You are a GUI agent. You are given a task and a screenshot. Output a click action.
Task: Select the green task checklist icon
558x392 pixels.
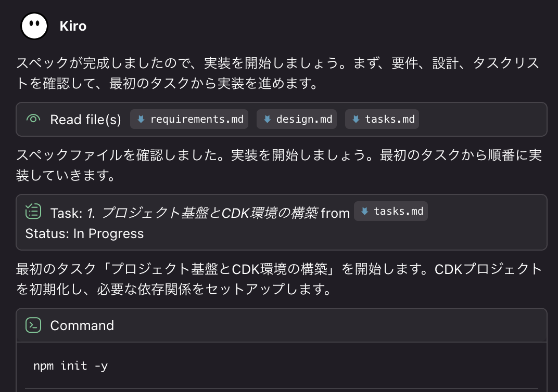[32, 211]
